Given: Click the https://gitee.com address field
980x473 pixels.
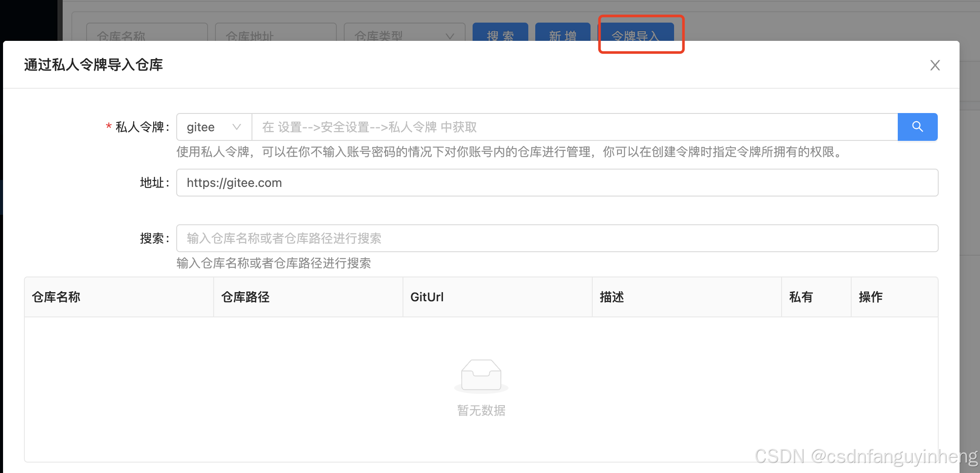Looking at the screenshot, I should point(557,183).
